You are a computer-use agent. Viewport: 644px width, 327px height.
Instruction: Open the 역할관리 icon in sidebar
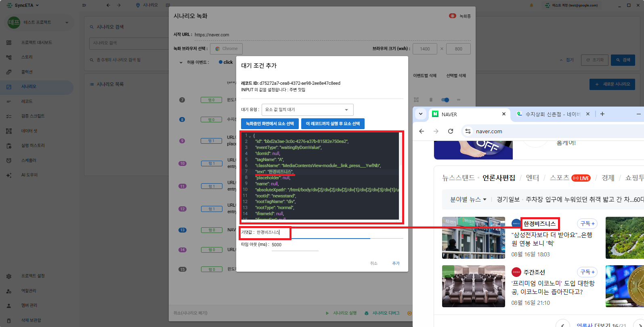coord(9,291)
